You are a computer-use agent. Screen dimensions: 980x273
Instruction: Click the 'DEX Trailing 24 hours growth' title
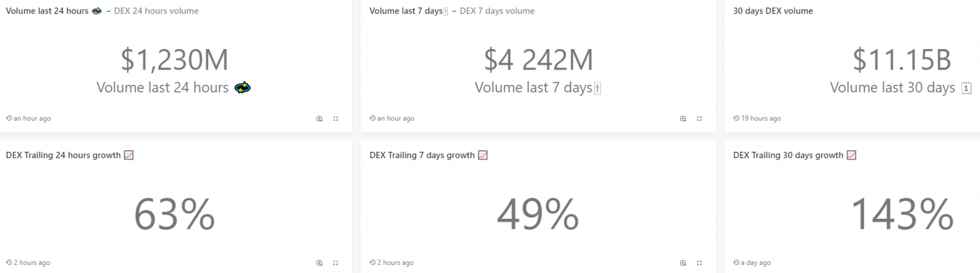pyautogui.click(x=63, y=155)
